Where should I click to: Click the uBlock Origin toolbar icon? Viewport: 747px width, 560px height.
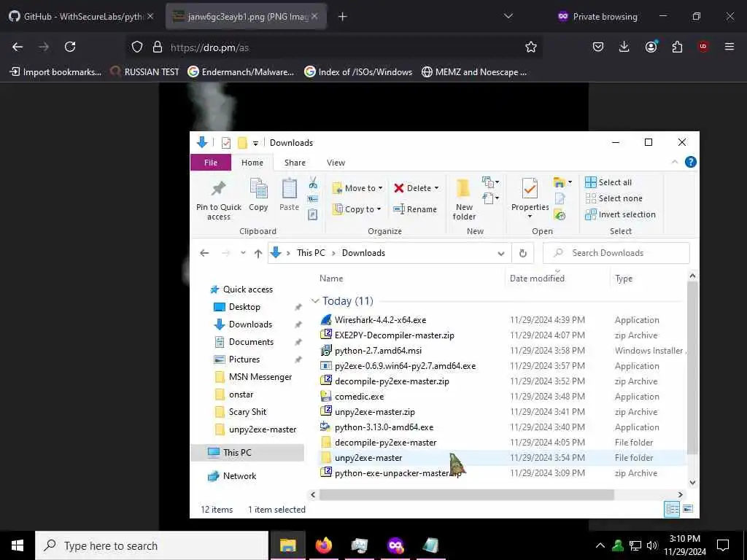pos(703,47)
